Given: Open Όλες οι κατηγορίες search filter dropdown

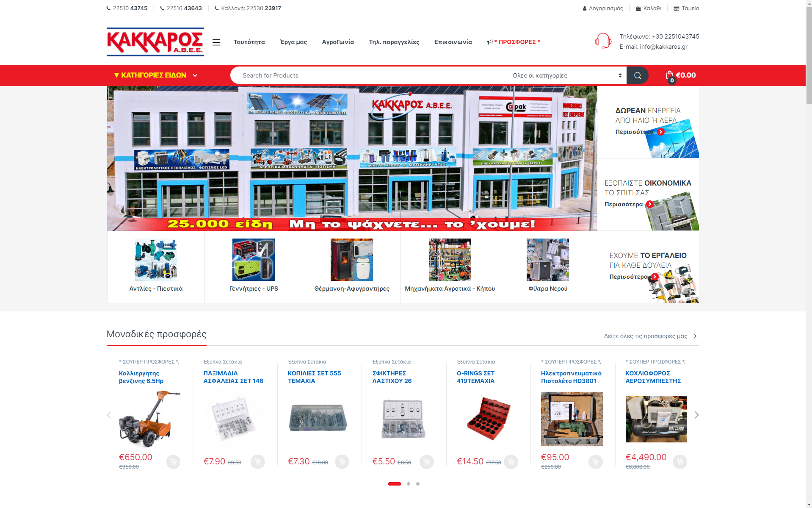Looking at the screenshot, I should click(566, 75).
